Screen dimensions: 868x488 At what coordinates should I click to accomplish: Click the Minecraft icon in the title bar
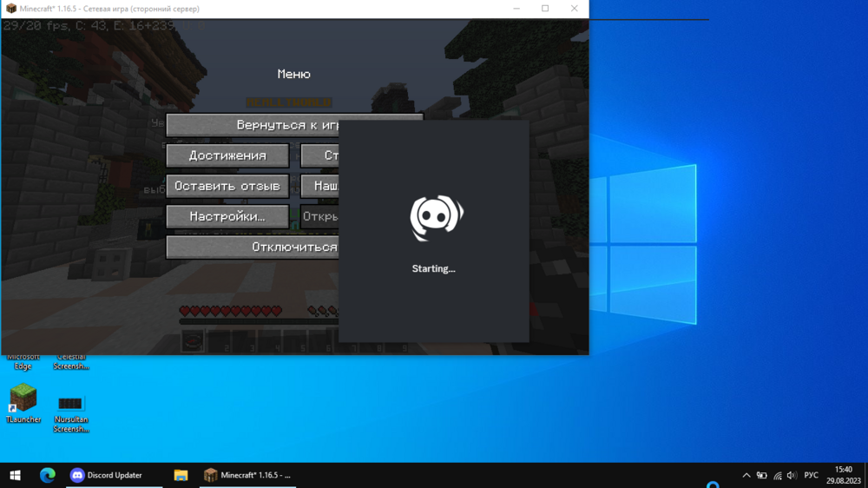click(x=11, y=9)
